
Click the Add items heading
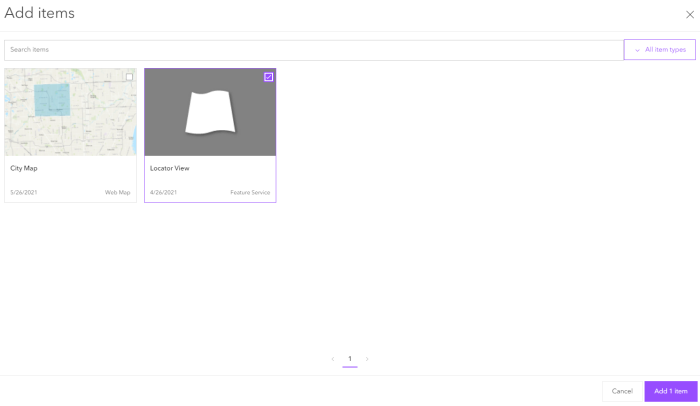(x=38, y=14)
